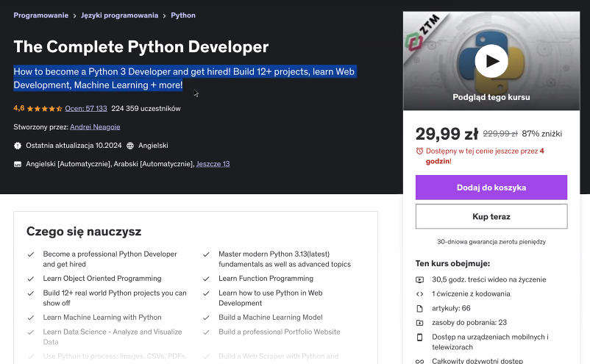Click checkmark beside Build 12+ real world Python projects

[x=31, y=293]
